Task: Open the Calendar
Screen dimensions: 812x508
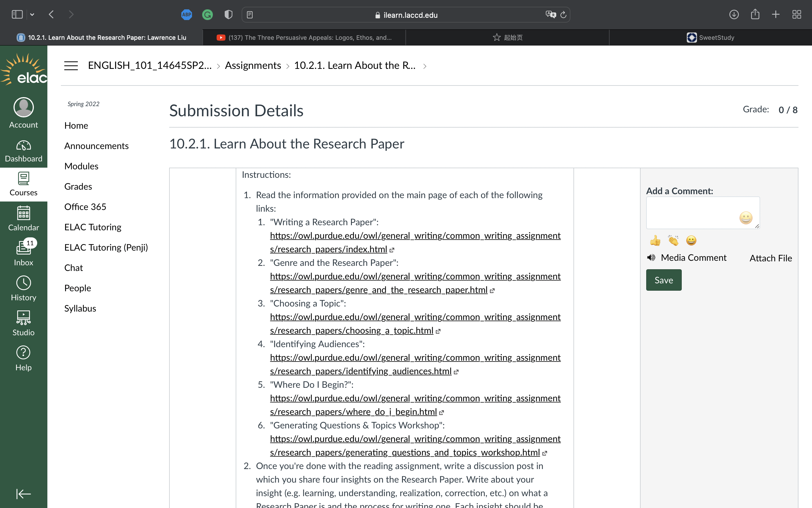Action: coord(23,218)
